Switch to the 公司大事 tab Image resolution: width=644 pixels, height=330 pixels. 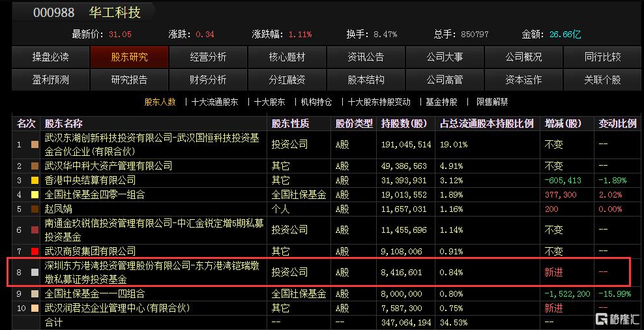(445, 57)
